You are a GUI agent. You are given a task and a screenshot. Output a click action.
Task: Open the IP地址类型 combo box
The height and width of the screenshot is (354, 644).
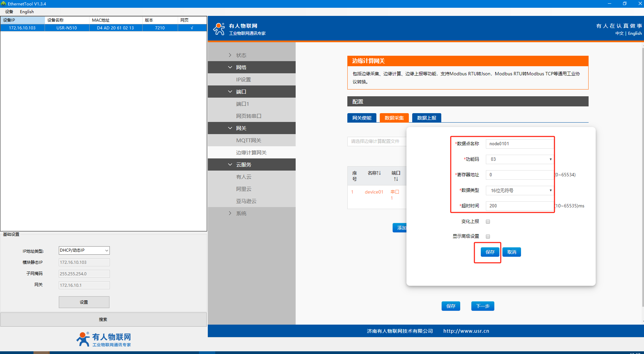pos(84,250)
